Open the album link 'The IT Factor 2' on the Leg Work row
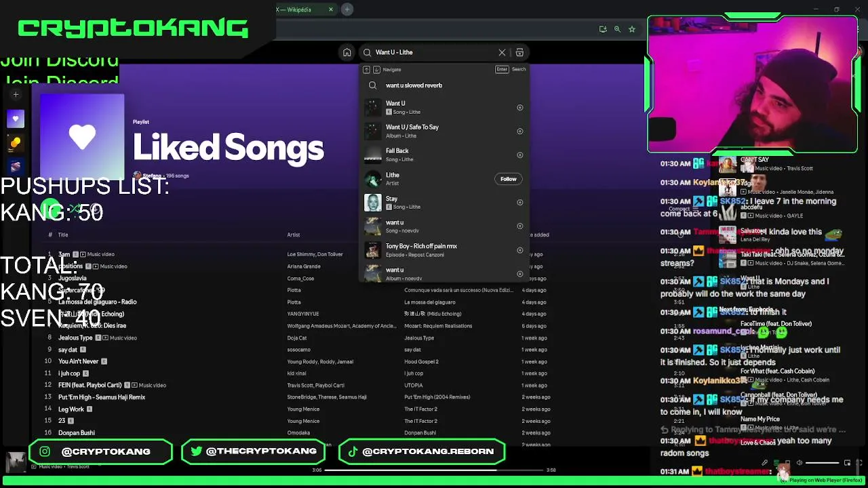868x488 pixels. pyautogui.click(x=420, y=409)
